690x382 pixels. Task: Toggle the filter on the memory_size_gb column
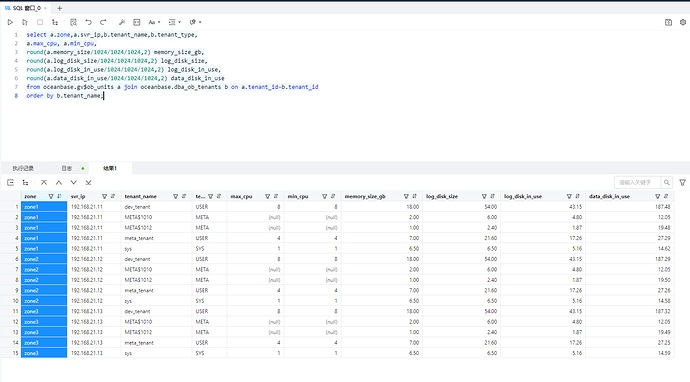click(x=406, y=196)
